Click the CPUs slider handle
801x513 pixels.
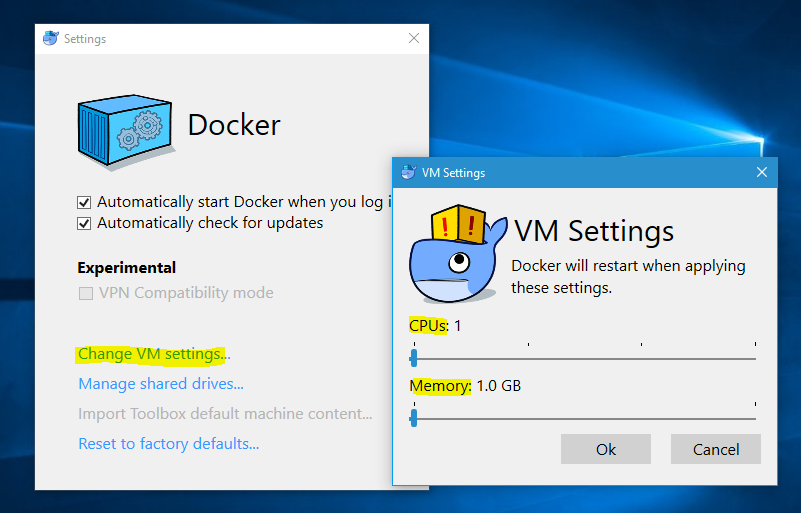[413, 358]
